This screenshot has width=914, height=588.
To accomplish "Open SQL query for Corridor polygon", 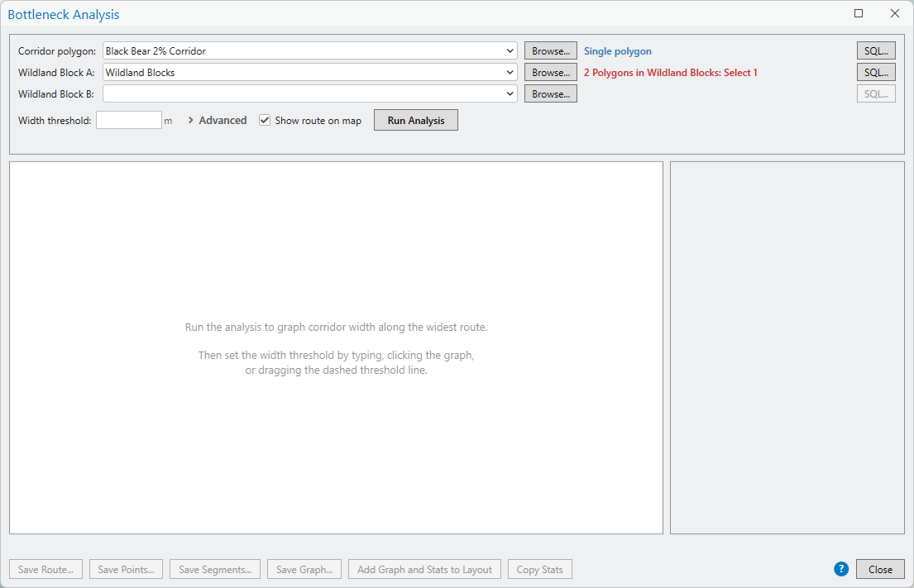I will (875, 50).
